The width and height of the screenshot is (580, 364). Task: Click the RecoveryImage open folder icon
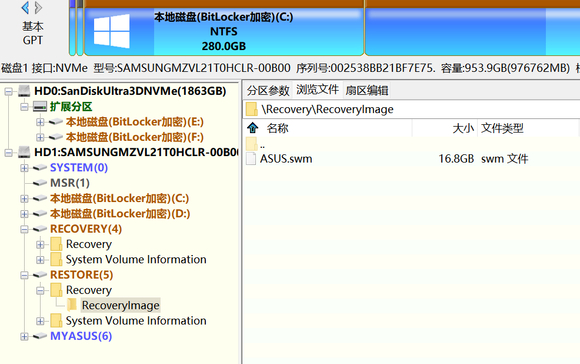tap(72, 306)
